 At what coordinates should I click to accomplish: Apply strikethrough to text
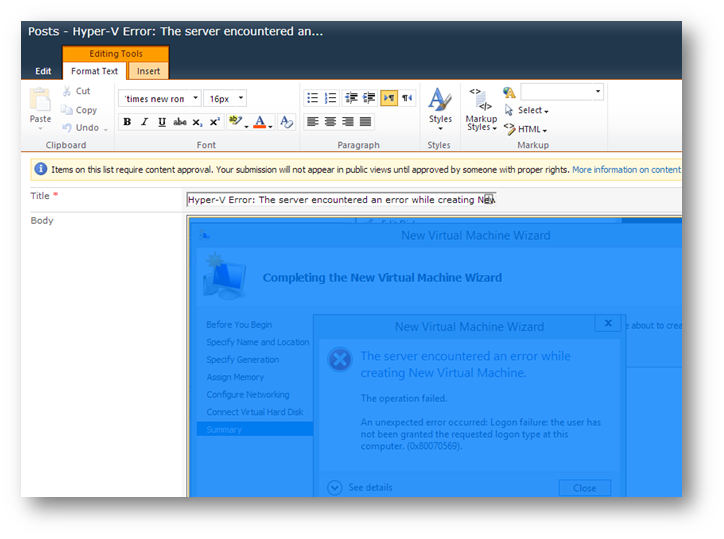point(180,122)
